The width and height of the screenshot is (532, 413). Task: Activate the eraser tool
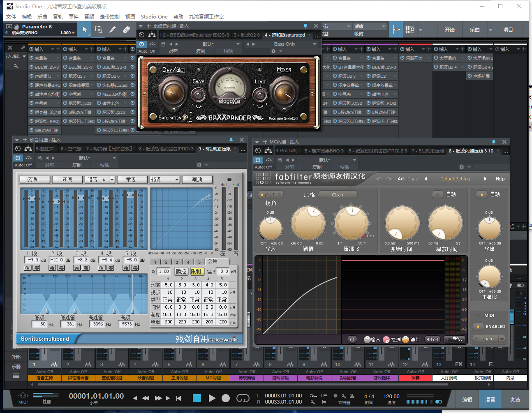[127, 30]
